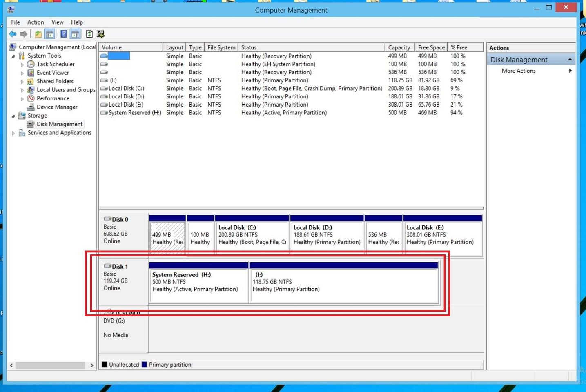Click the Back navigation arrow icon
Viewport: 586px width, 392px height.
pos(13,34)
